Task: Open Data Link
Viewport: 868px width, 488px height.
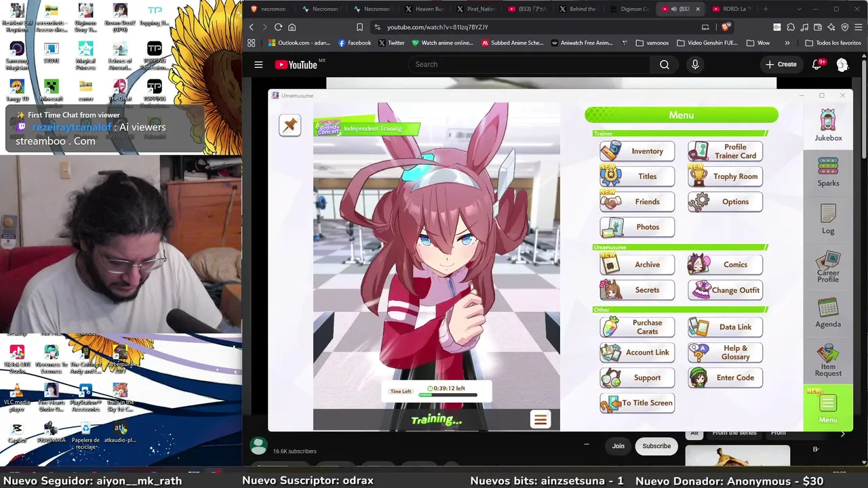Action: pyautogui.click(x=726, y=327)
